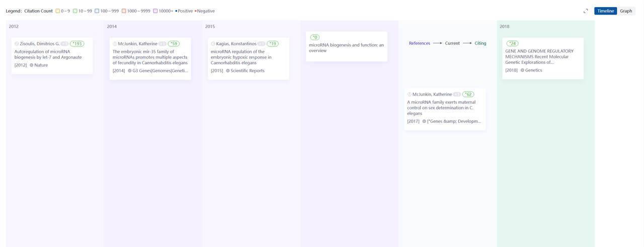Click the avatar icon beside Zisoulis, Dimitrios G.
The image size is (644, 247).
(x=17, y=44)
